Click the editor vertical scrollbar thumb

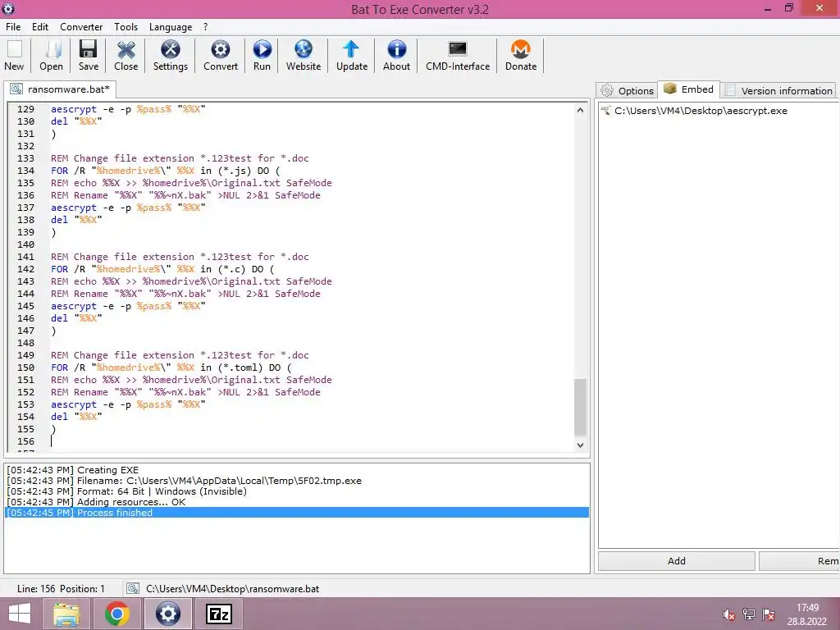tap(580, 408)
